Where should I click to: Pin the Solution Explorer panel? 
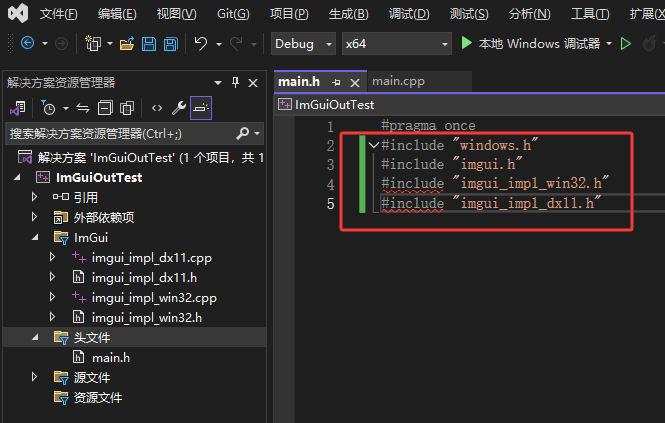point(235,82)
